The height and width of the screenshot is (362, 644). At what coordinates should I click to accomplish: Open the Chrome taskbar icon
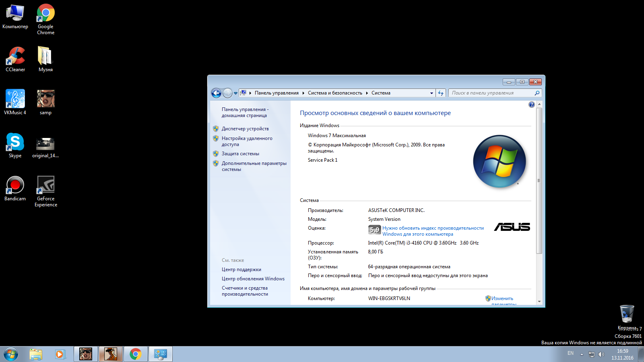pyautogui.click(x=136, y=354)
